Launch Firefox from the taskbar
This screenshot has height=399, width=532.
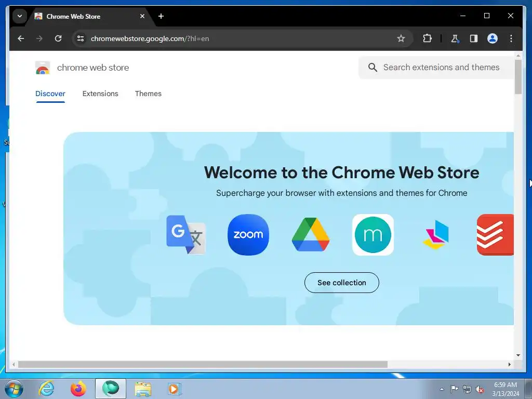[78, 389]
